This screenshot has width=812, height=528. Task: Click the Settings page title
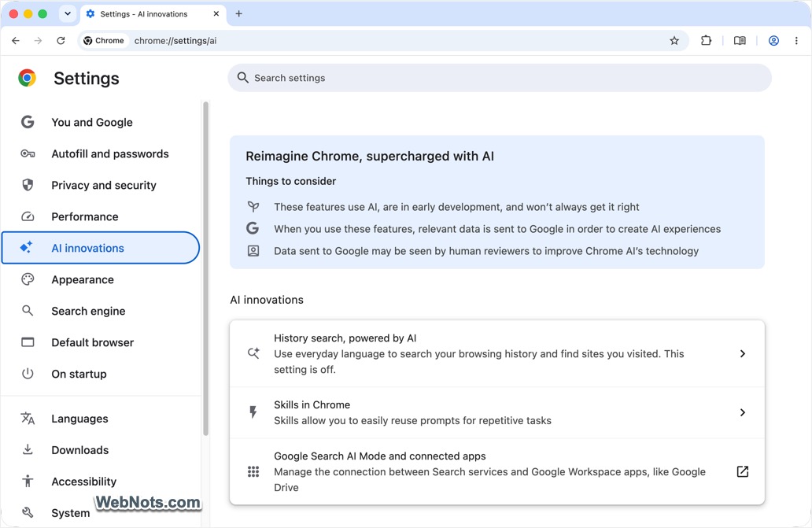pyautogui.click(x=87, y=78)
